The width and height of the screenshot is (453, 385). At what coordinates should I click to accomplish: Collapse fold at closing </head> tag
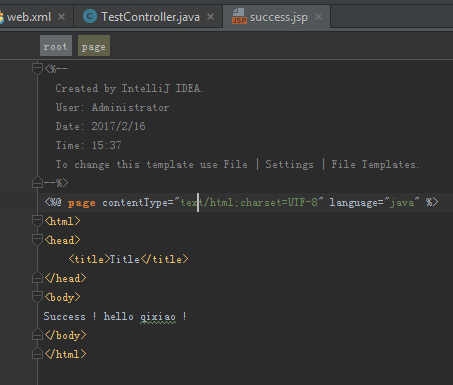(37, 278)
